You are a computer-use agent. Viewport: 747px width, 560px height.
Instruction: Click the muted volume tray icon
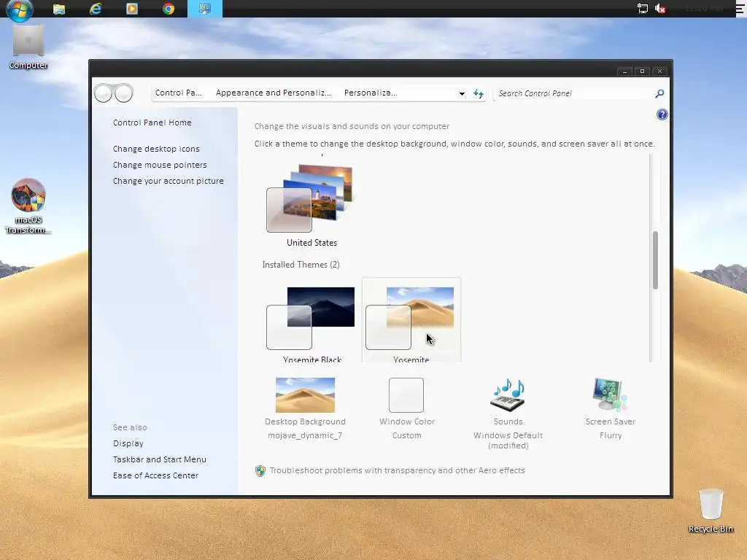pyautogui.click(x=660, y=9)
